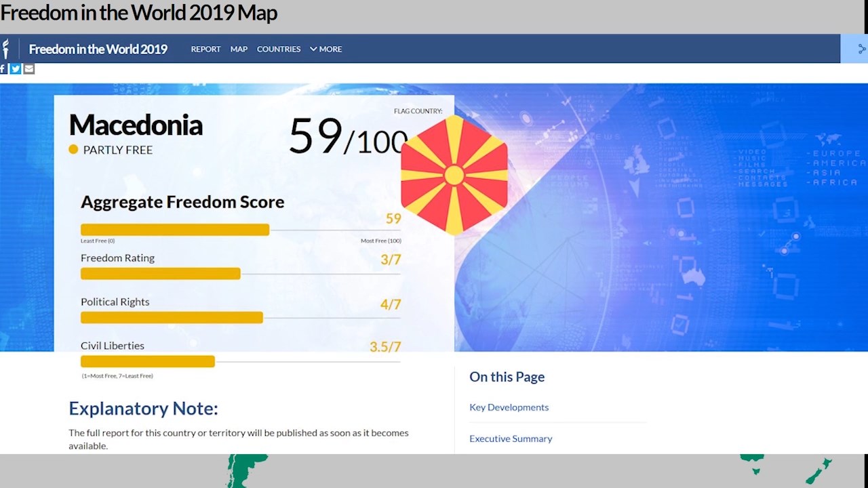Click the Freedom in the World 2019 title
The width and height of the screenshot is (868, 488).
(98, 49)
